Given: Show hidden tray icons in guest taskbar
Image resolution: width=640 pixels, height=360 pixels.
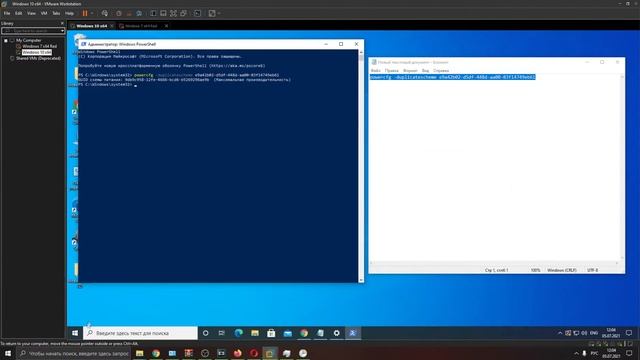Looking at the screenshot, I should [560, 333].
